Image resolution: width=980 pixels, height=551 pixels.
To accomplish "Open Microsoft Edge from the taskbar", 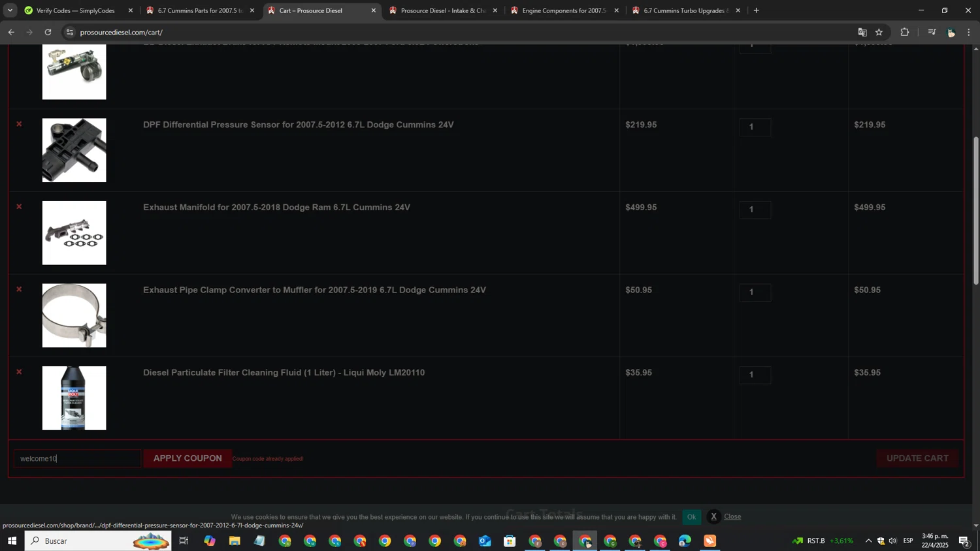I will pyautogui.click(x=685, y=541).
